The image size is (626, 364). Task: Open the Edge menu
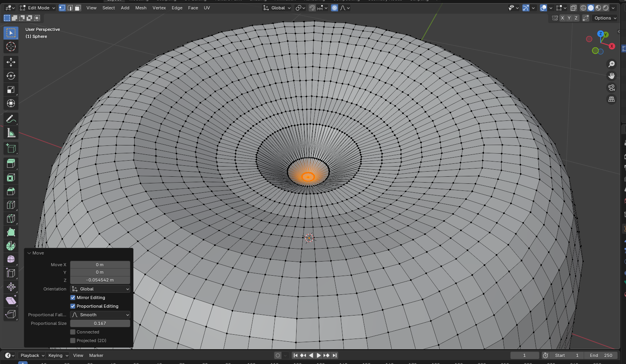[177, 8]
